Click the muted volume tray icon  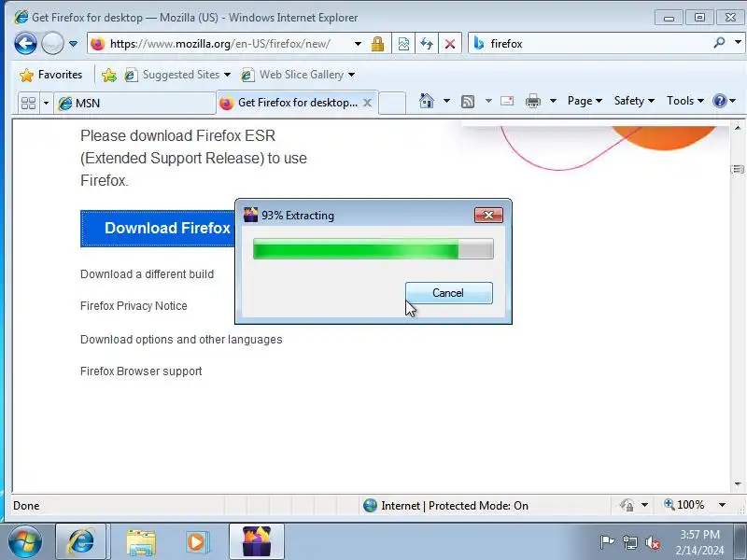(x=653, y=542)
